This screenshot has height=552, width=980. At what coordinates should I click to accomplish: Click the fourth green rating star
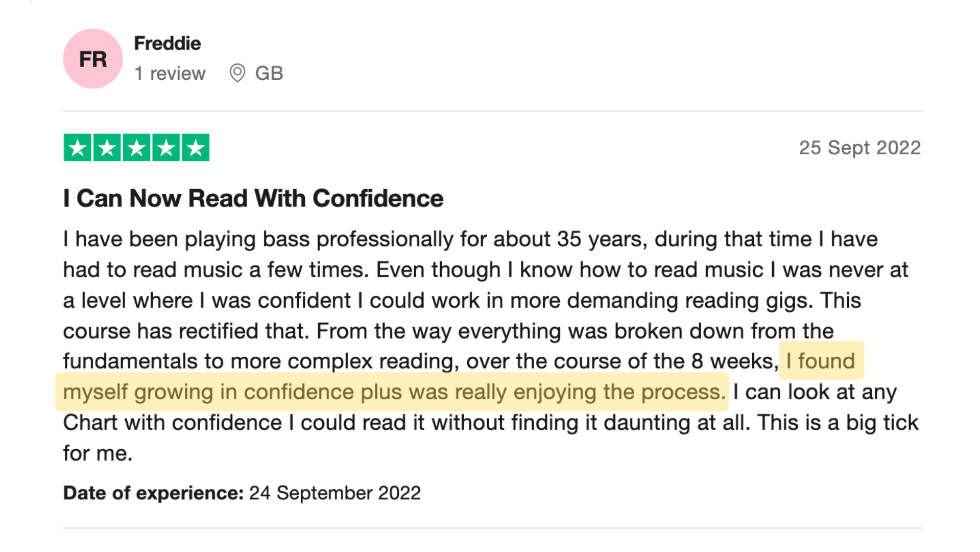pyautogui.click(x=166, y=148)
